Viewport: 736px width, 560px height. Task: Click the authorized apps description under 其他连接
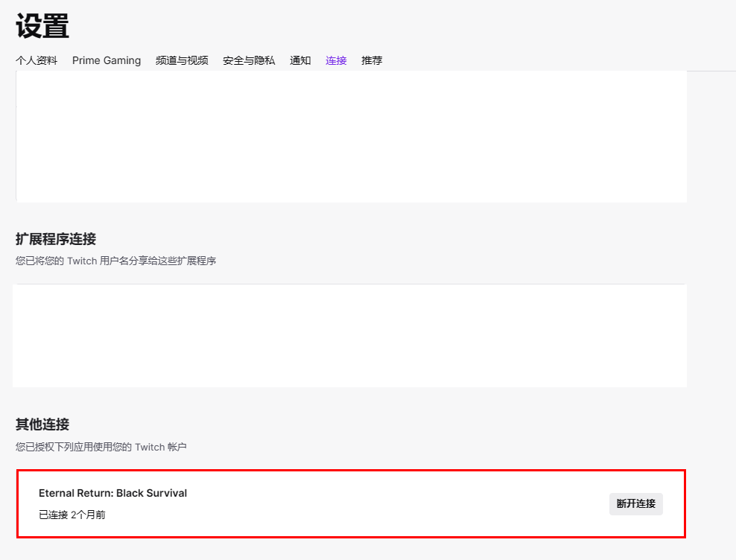pyautogui.click(x=101, y=447)
